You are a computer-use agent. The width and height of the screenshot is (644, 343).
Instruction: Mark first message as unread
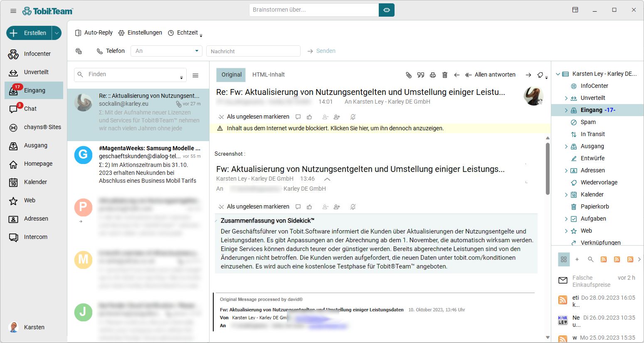[x=254, y=117]
